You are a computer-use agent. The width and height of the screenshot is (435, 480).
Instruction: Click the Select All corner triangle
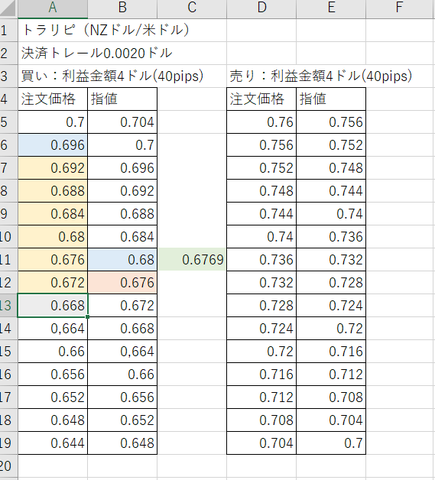pyautogui.click(x=7, y=9)
